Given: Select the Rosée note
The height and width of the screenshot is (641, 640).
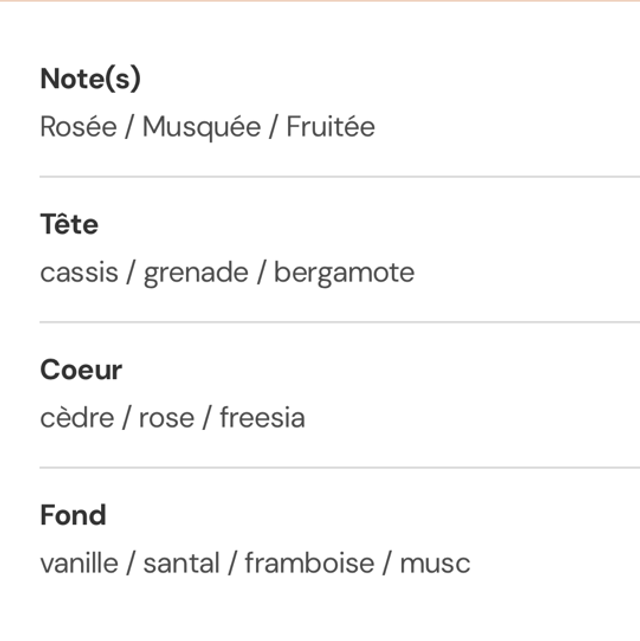Looking at the screenshot, I should 78,127.
